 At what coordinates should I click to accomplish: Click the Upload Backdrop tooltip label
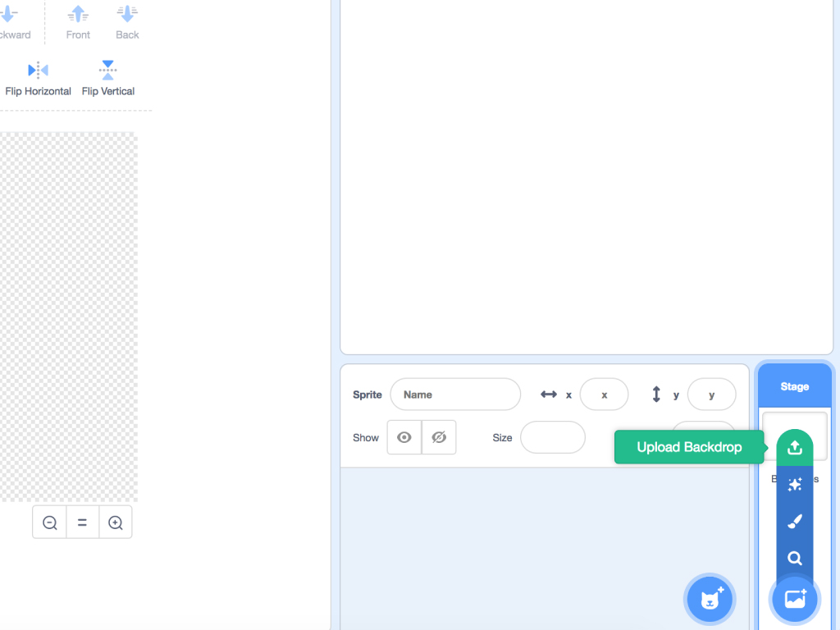tap(689, 447)
